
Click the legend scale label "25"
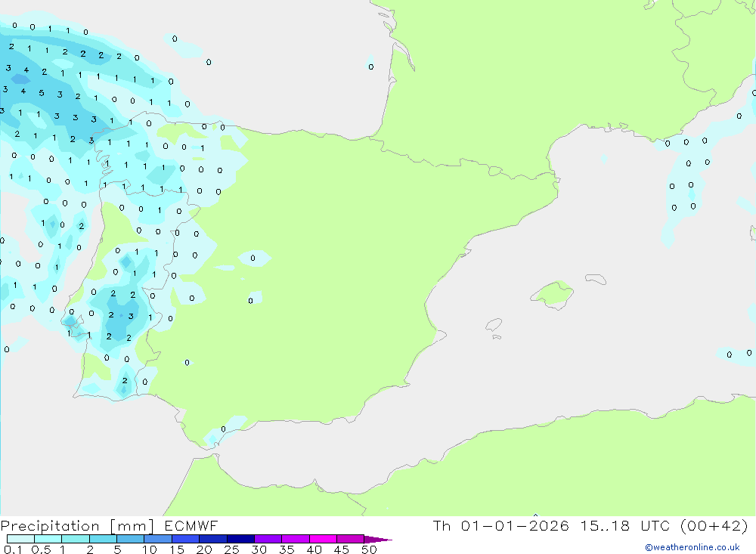click(x=231, y=549)
